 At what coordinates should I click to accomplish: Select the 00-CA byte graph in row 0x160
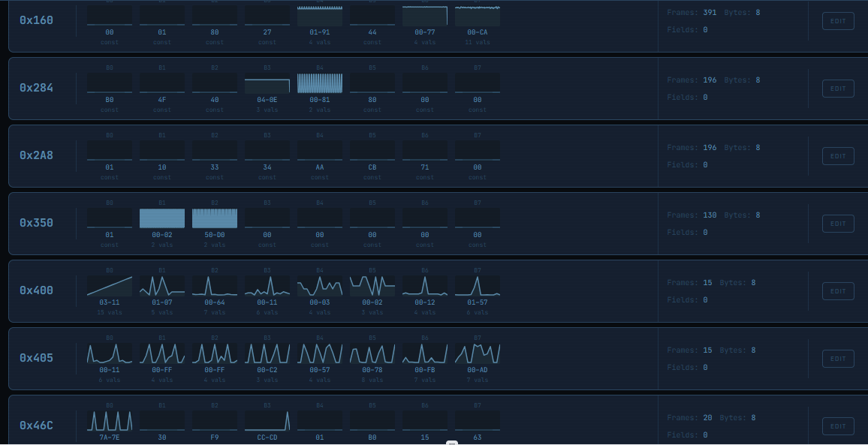478,17
